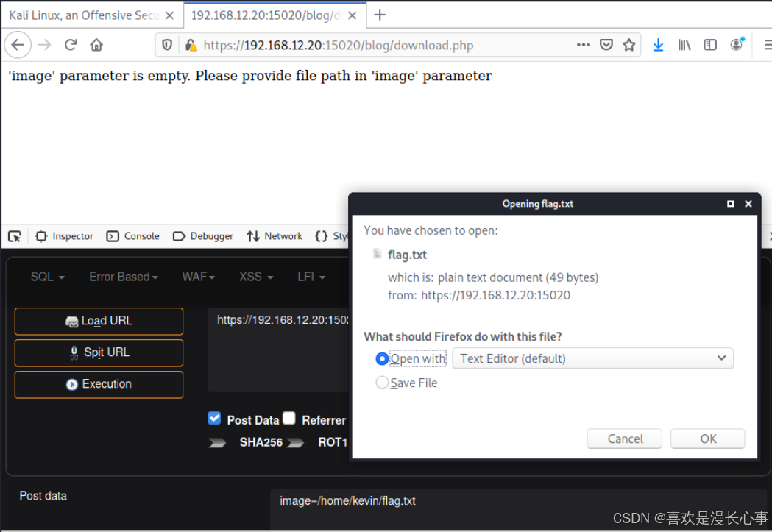
Task: Click the from: https://192.168.12.20:15020 text
Action: pos(478,295)
